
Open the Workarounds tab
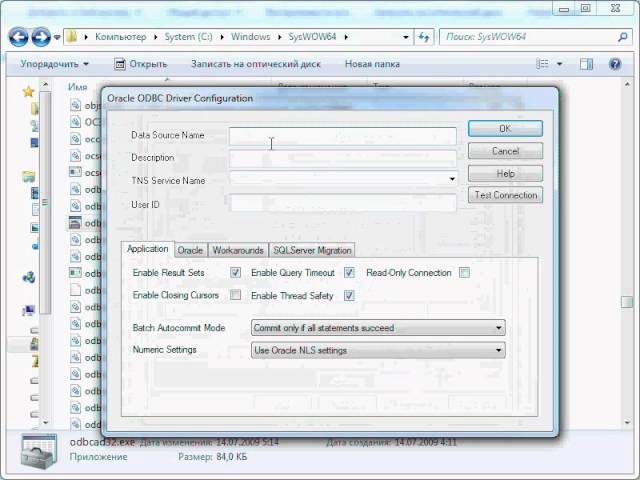pyautogui.click(x=238, y=250)
